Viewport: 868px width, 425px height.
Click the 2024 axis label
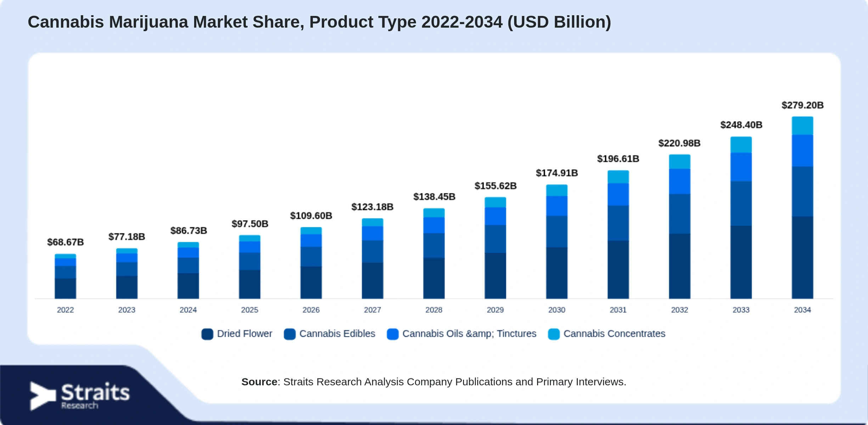pos(188,310)
